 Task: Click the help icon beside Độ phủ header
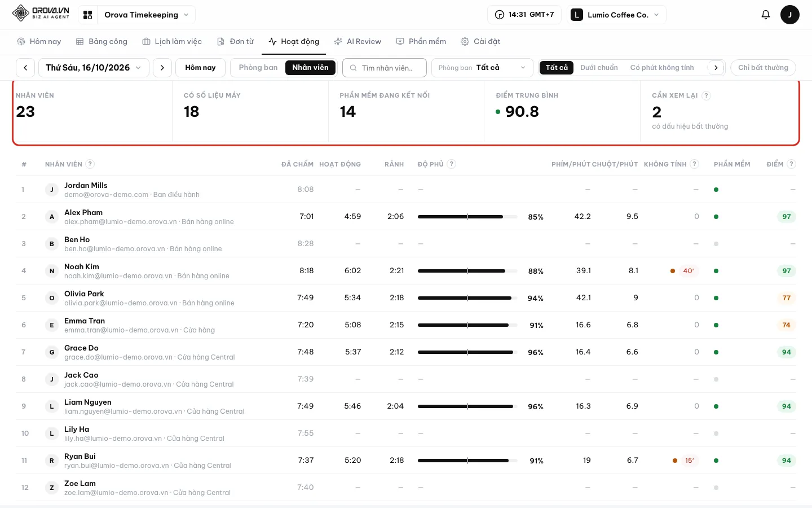pyautogui.click(x=451, y=164)
